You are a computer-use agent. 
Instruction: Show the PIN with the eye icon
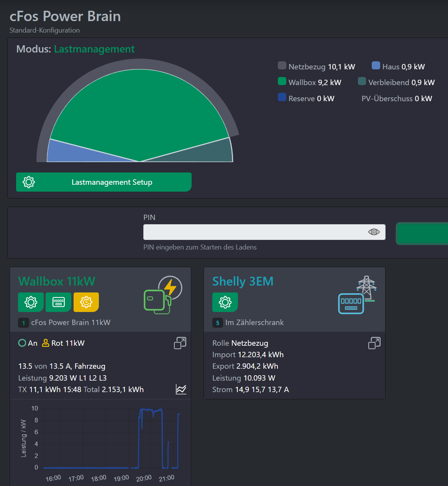click(x=374, y=232)
